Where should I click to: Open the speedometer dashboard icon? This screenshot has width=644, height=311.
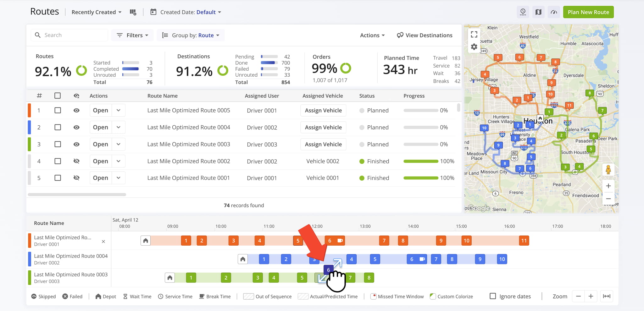[x=554, y=12]
